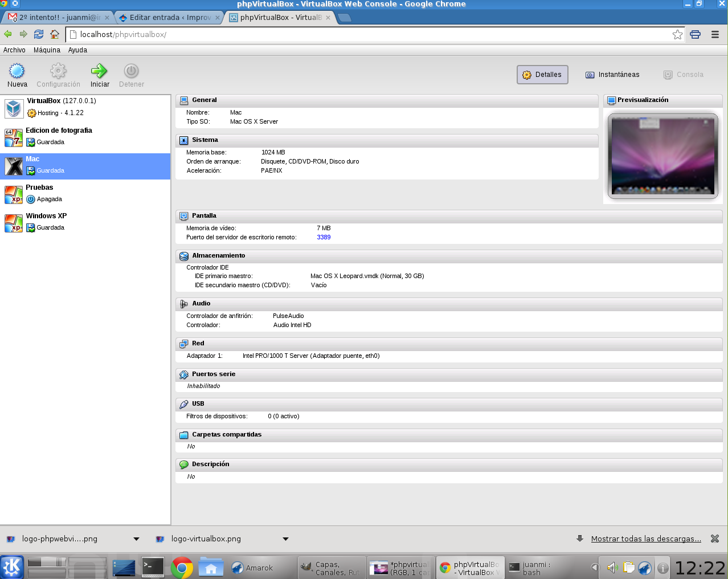This screenshot has width=728, height=579.
Task: Open dropdown for logo-virtualbox.png download
Action: [285, 539]
